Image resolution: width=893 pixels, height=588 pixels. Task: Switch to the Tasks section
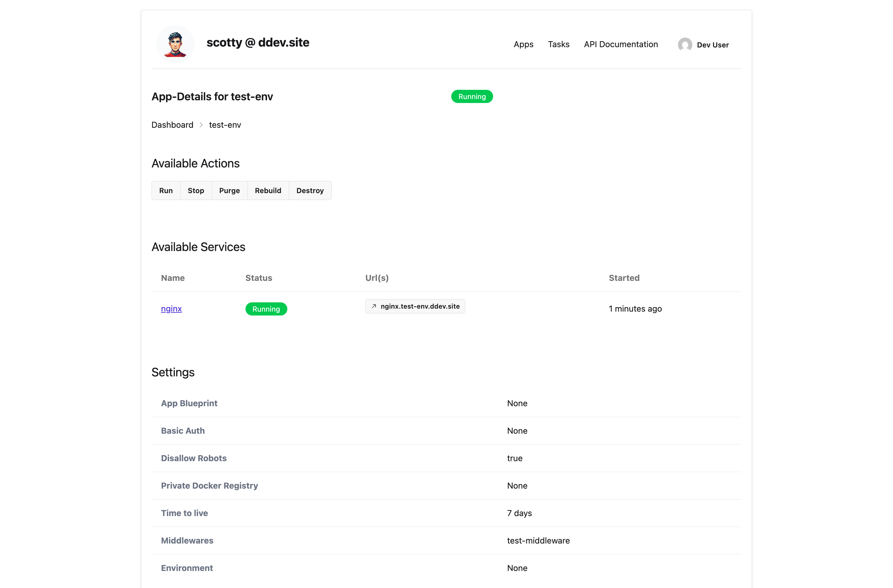pos(559,44)
